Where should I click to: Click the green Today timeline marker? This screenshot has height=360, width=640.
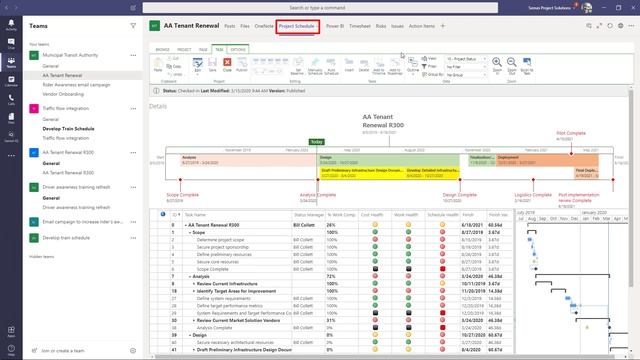click(x=317, y=142)
